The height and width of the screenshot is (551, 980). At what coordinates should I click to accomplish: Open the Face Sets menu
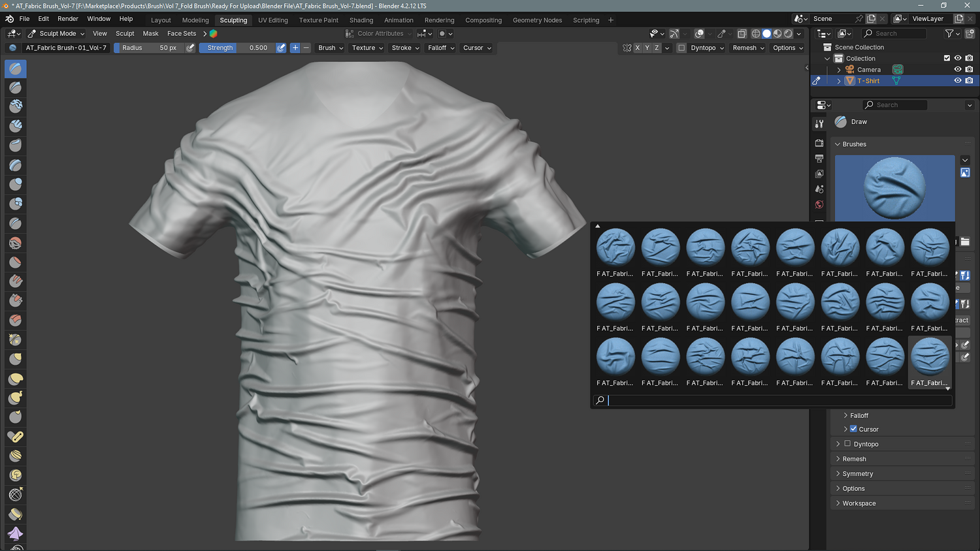coord(181,33)
